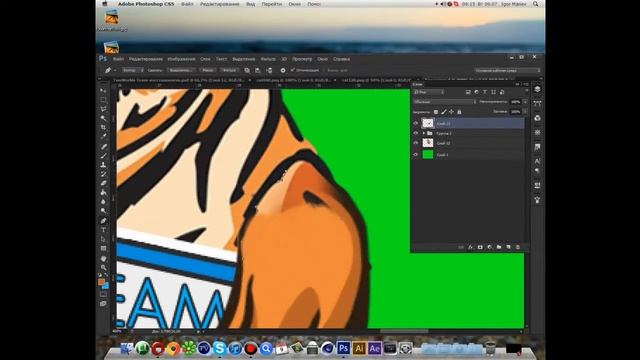Click the lock position icon in Layers
The width and height of the screenshot is (640, 360).
[451, 112]
